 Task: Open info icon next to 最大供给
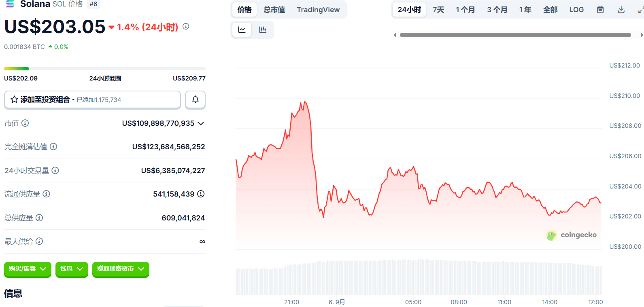(x=39, y=241)
